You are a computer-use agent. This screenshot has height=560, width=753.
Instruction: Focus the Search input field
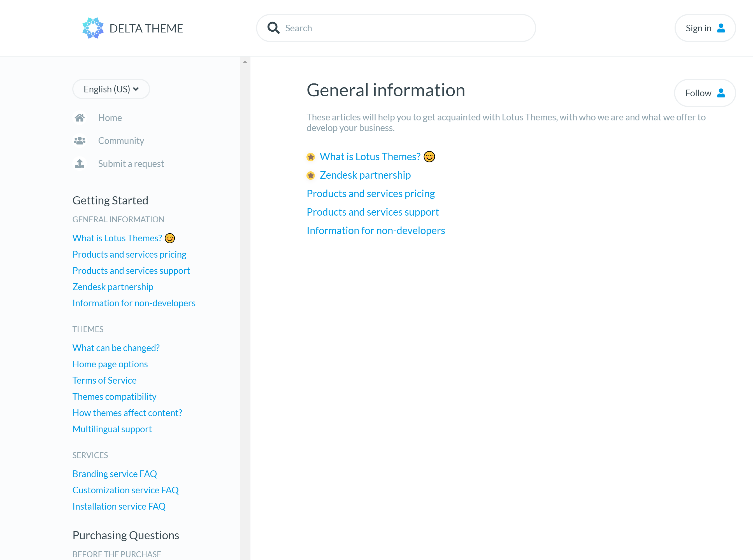pyautogui.click(x=396, y=28)
